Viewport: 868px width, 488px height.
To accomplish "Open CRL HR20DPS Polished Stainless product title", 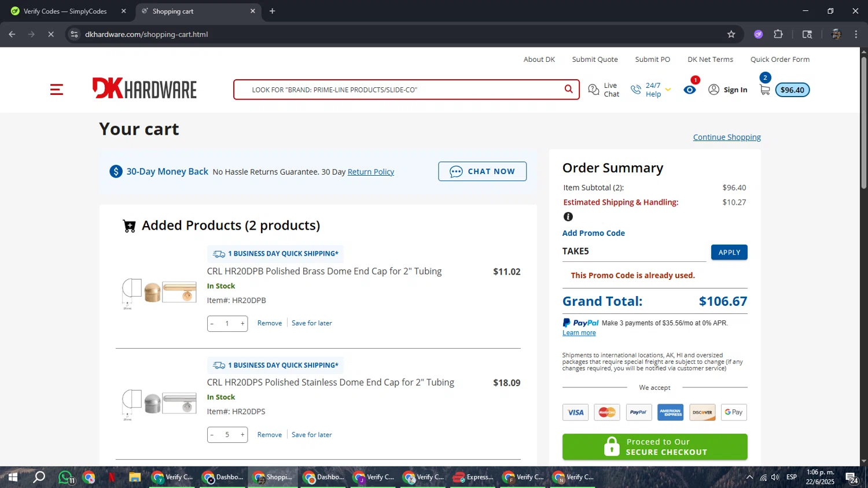I will (330, 382).
